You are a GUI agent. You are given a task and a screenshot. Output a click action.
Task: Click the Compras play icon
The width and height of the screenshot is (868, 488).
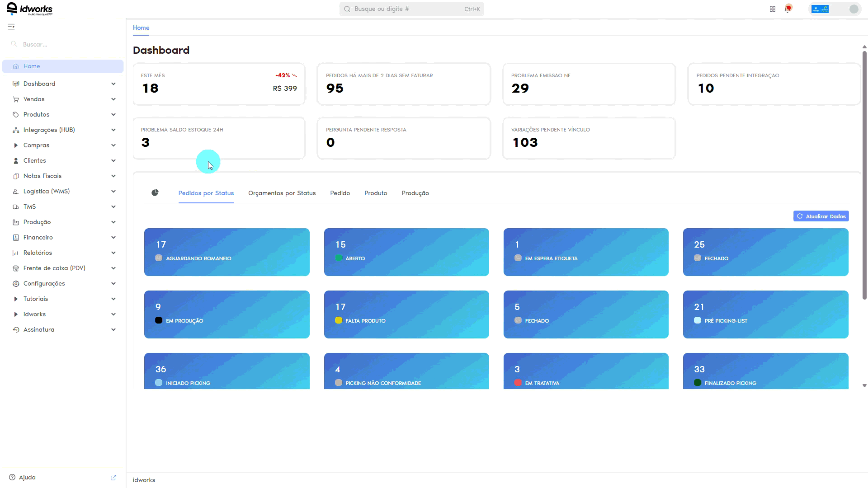click(16, 145)
